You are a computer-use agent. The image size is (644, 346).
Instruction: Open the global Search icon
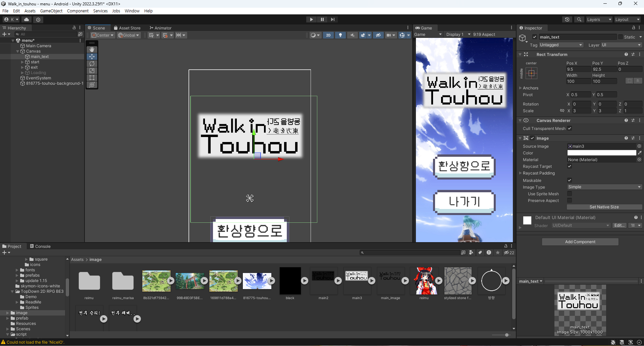coord(579,19)
